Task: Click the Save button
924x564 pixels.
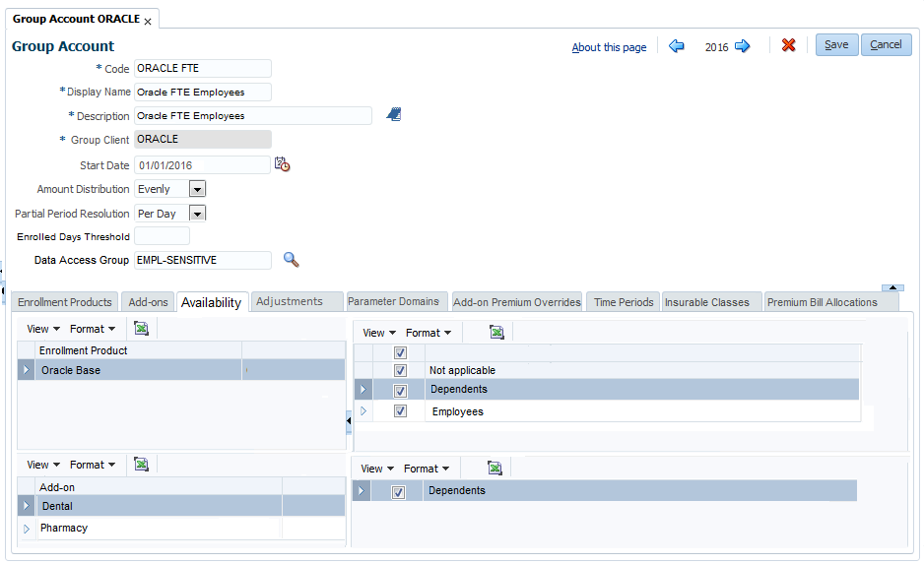Action: [x=836, y=44]
